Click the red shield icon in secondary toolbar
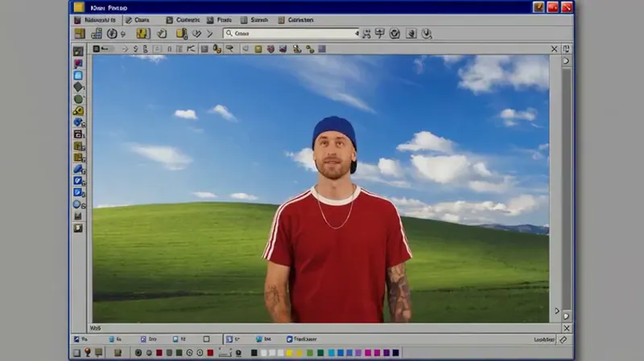 coord(270,49)
